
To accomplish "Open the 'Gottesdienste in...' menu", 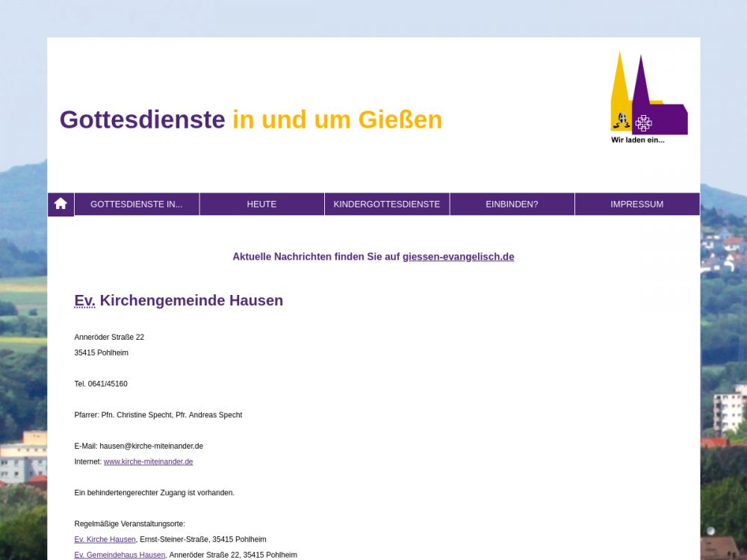I will (137, 204).
